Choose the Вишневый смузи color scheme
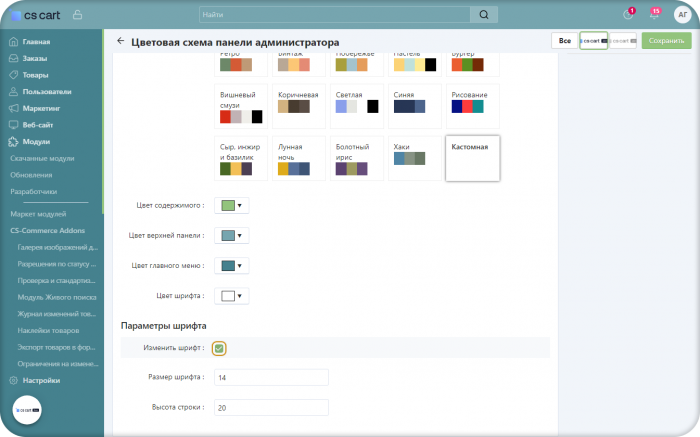Viewport: 700px width, 437px height. (241, 106)
